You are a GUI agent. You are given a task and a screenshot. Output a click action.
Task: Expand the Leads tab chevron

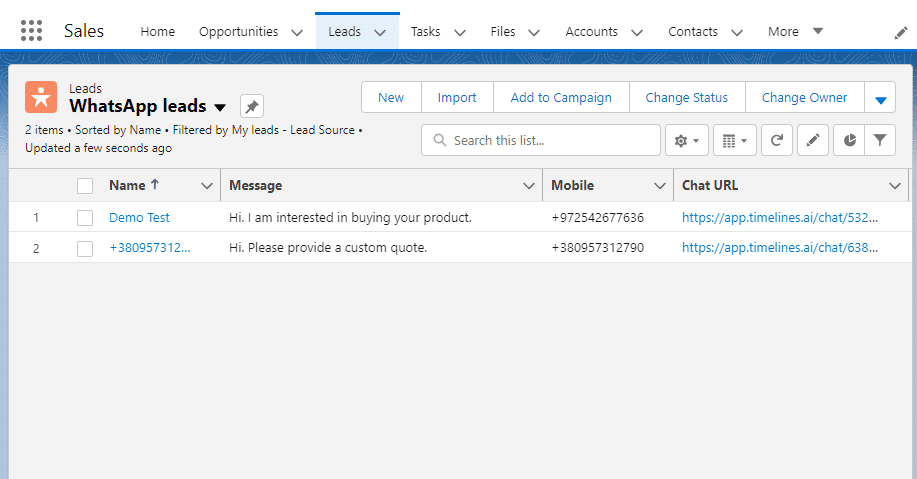(x=380, y=33)
